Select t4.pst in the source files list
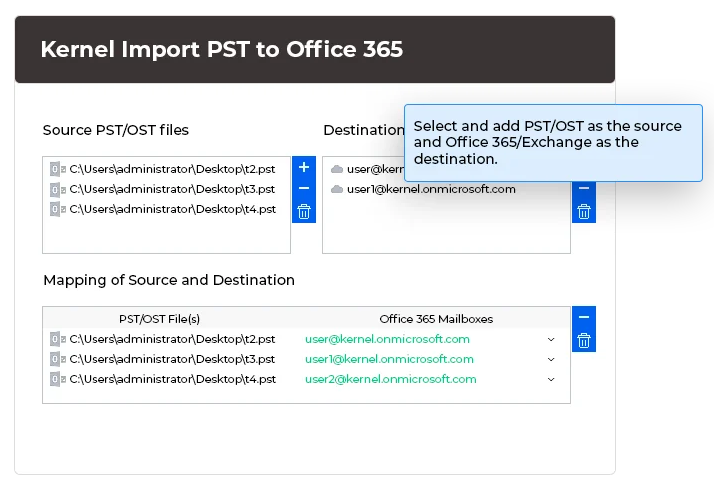 pos(172,209)
